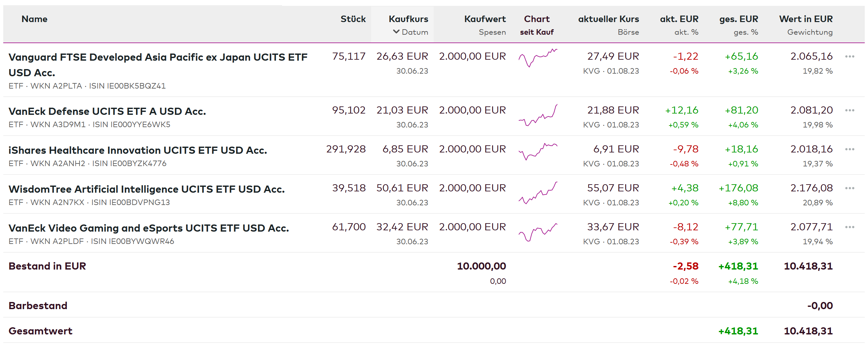The width and height of the screenshot is (868, 350).
Task: Click the aktueller Kurs column header
Action: pos(608,19)
